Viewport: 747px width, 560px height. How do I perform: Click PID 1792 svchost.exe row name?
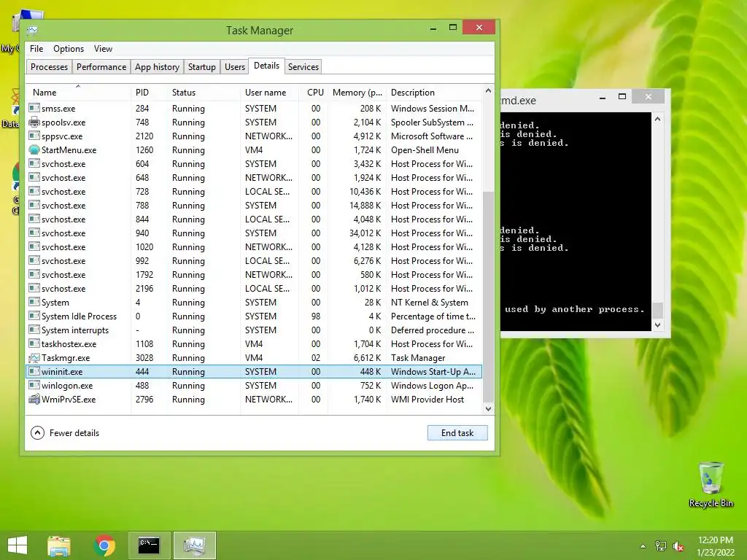(x=63, y=275)
